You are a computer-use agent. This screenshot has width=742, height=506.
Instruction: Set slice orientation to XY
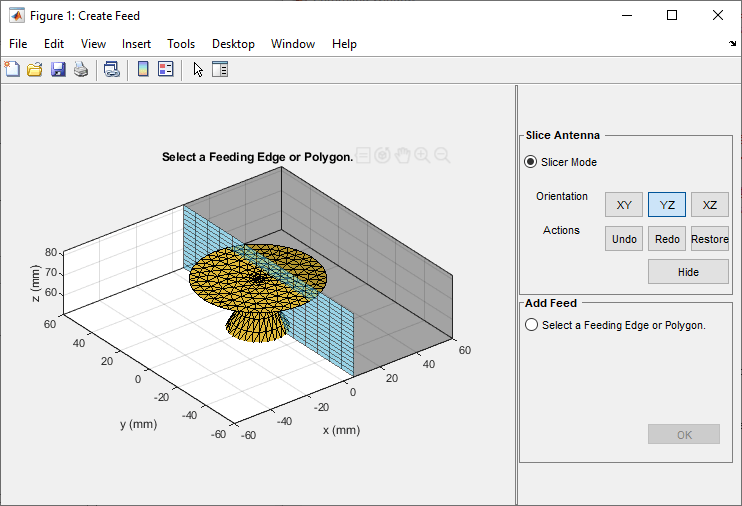[x=624, y=204]
